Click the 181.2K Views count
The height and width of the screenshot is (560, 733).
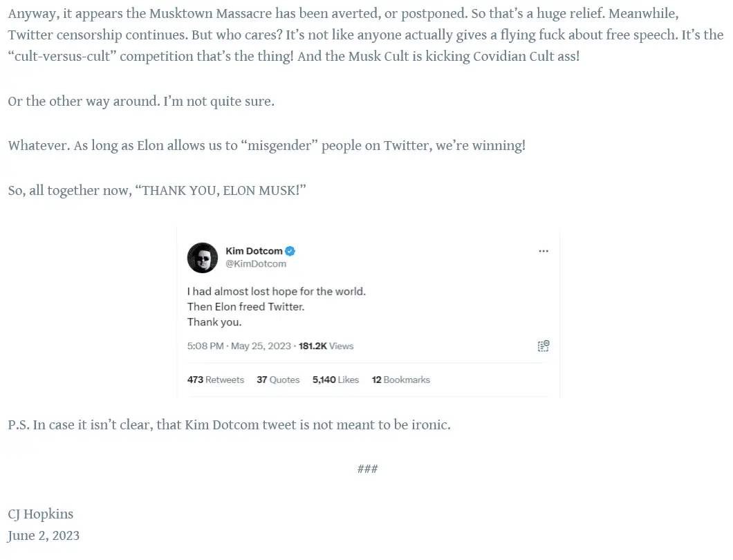coord(326,346)
